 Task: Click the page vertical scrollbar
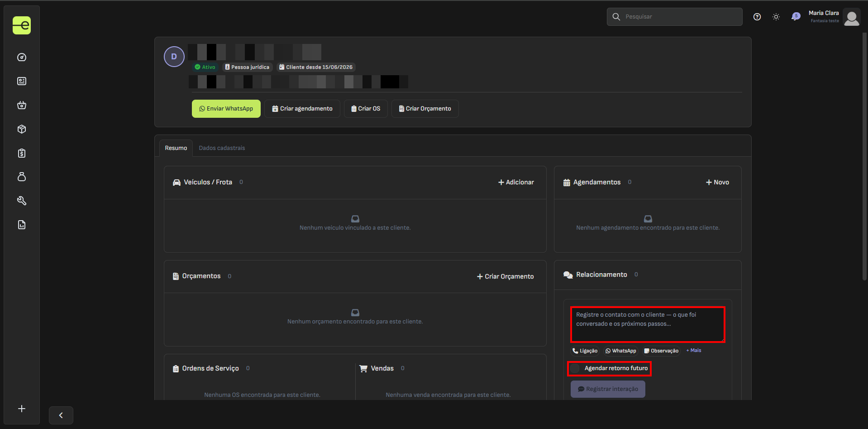pos(864,156)
